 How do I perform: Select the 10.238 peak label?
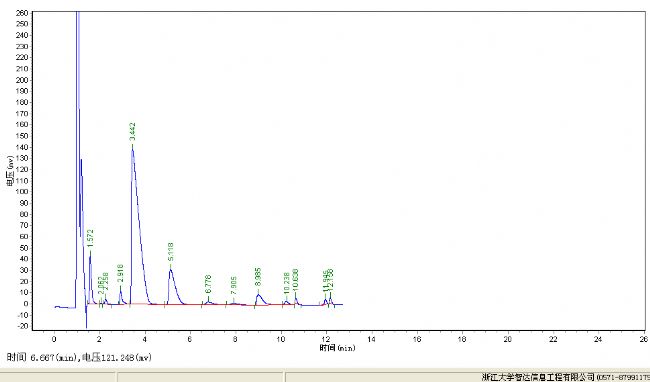pos(286,283)
